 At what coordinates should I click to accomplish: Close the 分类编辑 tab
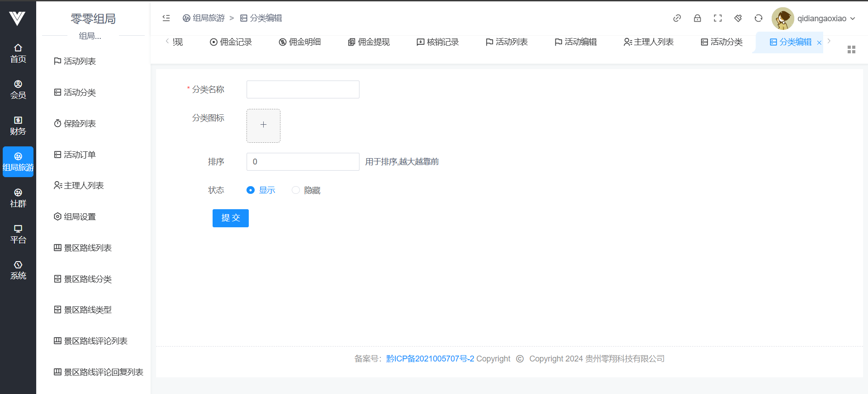pos(819,43)
